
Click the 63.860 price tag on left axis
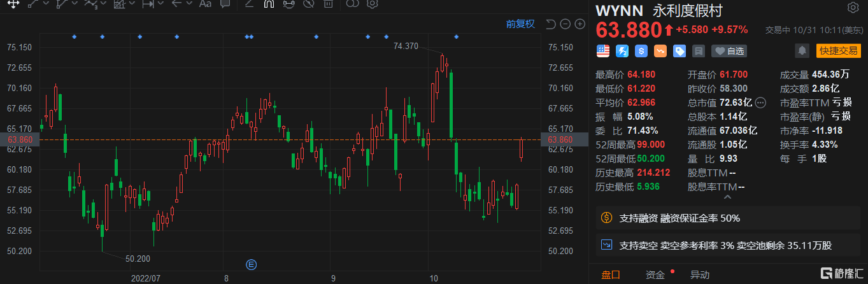(x=20, y=139)
